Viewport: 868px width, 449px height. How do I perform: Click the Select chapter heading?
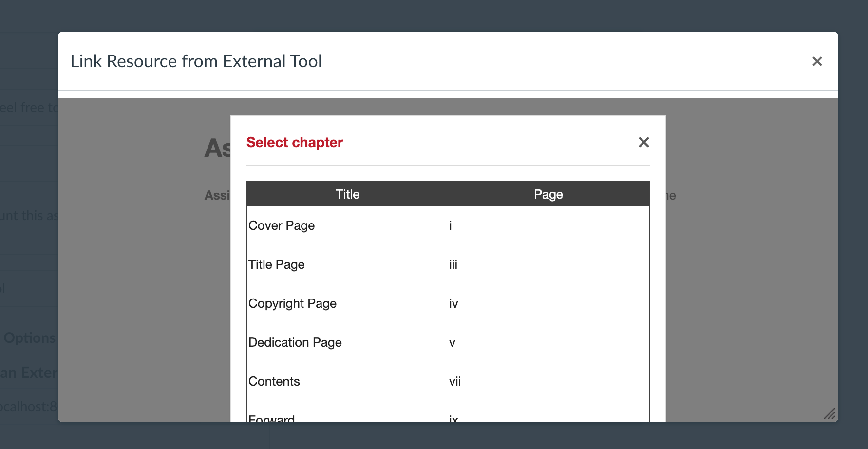[295, 142]
